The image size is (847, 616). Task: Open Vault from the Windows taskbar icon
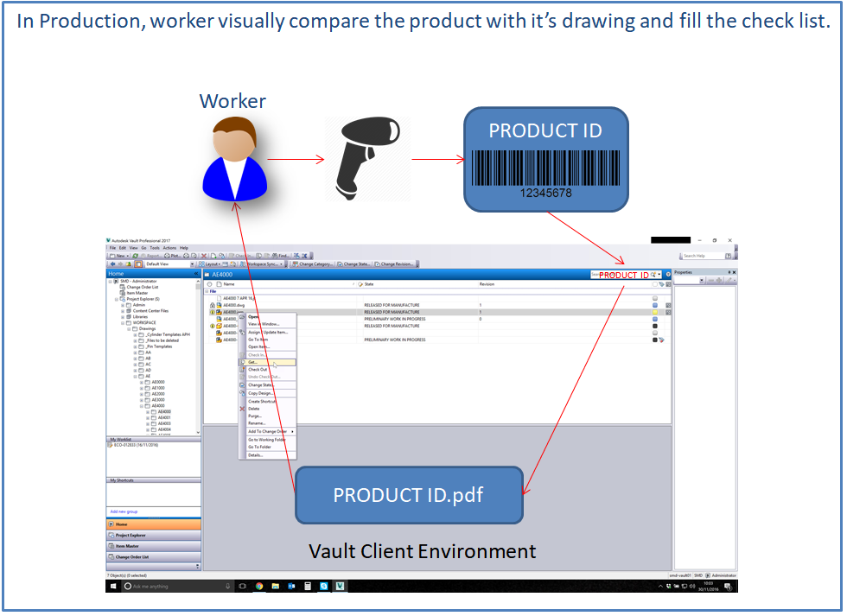pyautogui.click(x=341, y=586)
